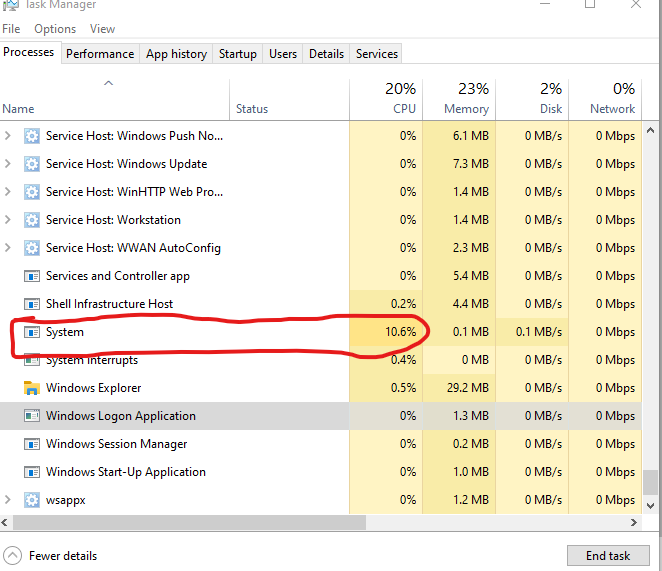Click the wsappx gear icon
The width and height of the screenshot is (662, 571).
tap(32, 500)
